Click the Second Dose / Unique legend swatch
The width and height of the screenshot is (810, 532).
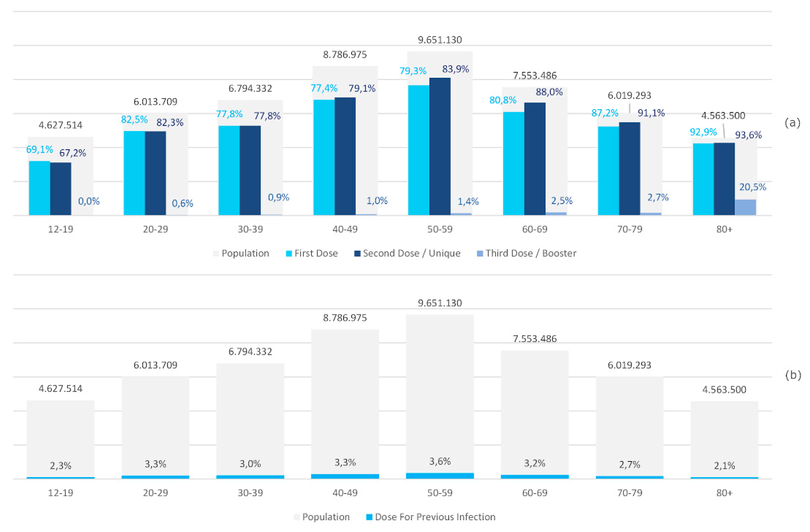coord(357,253)
